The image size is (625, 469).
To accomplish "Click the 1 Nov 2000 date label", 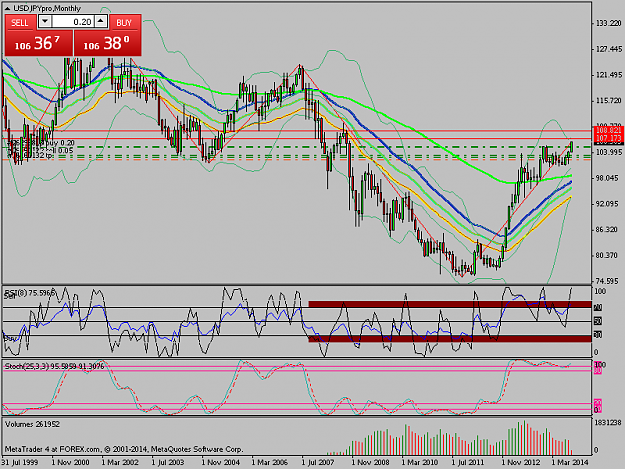I will (x=70, y=462).
